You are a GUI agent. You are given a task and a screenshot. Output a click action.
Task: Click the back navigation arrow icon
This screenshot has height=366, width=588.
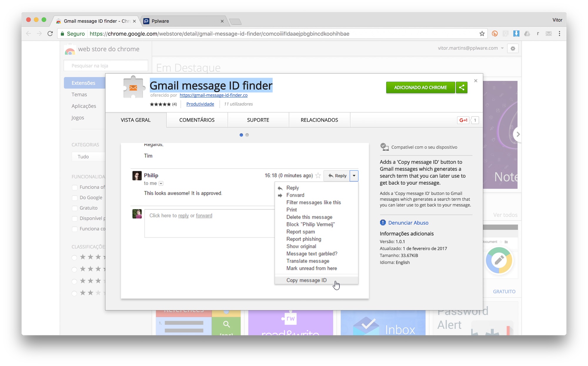tap(27, 34)
